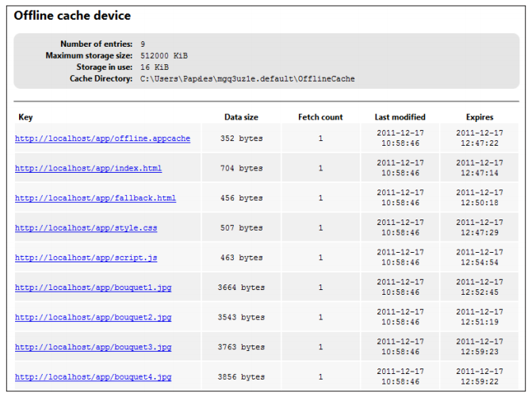Click the 512000 KiB maximum storage value
532x397 pixels.
coord(163,55)
